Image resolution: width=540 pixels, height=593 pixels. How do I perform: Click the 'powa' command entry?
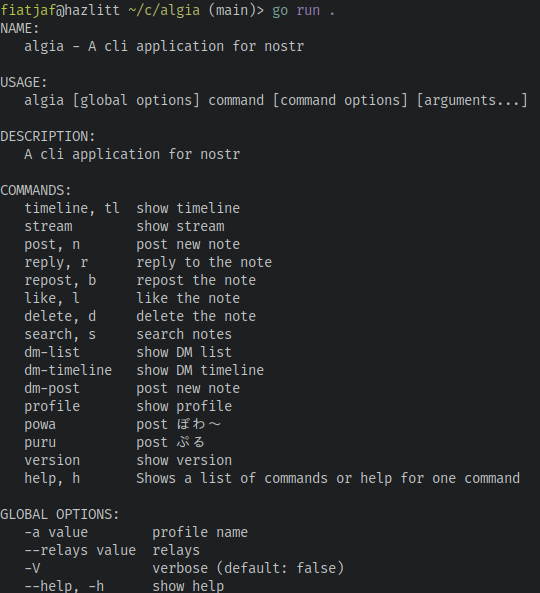click(x=40, y=425)
